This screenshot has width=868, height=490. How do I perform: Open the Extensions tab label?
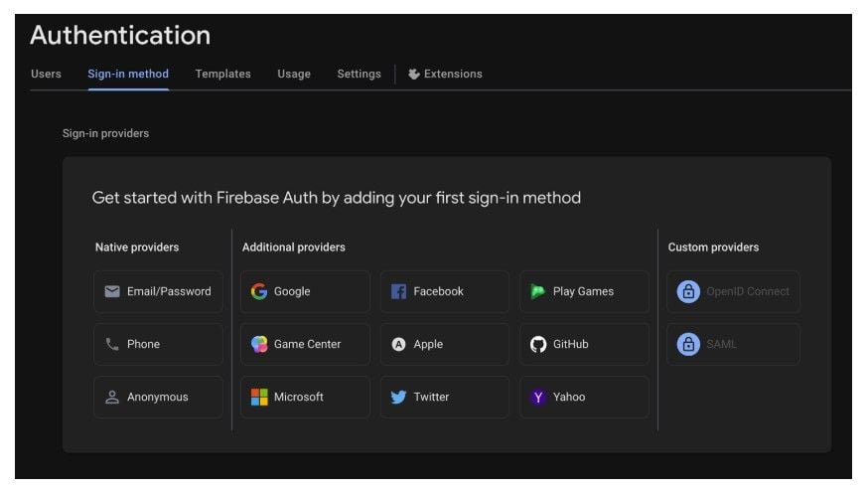click(453, 74)
